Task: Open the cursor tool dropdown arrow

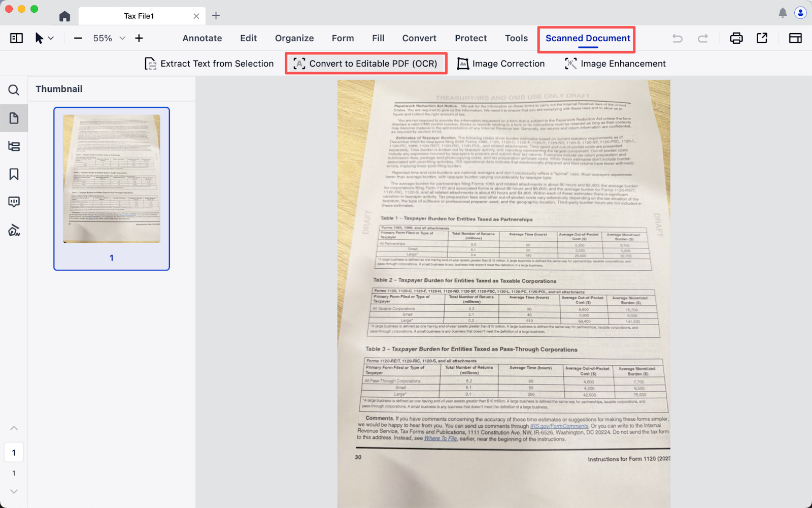Action: coord(51,38)
